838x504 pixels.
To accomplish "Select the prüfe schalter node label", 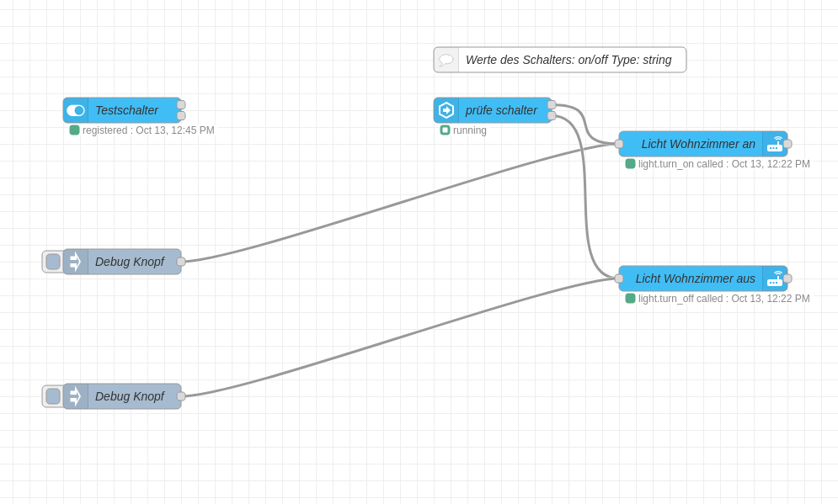I will [501, 110].
